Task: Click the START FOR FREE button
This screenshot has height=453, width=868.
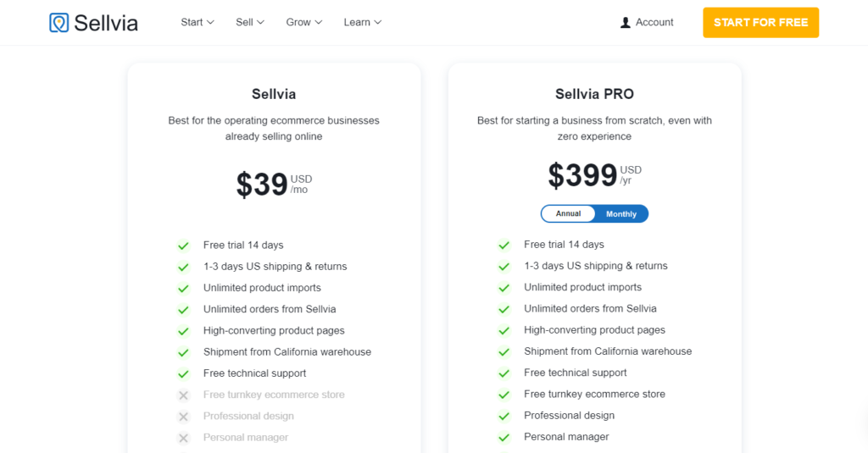Action: 760,23
